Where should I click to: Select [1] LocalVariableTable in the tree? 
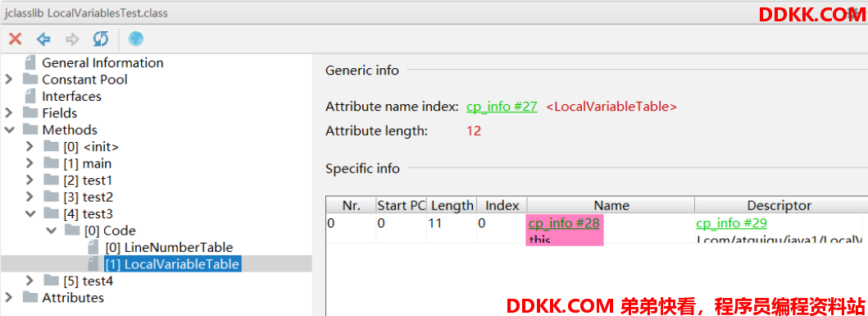pyautogui.click(x=173, y=264)
